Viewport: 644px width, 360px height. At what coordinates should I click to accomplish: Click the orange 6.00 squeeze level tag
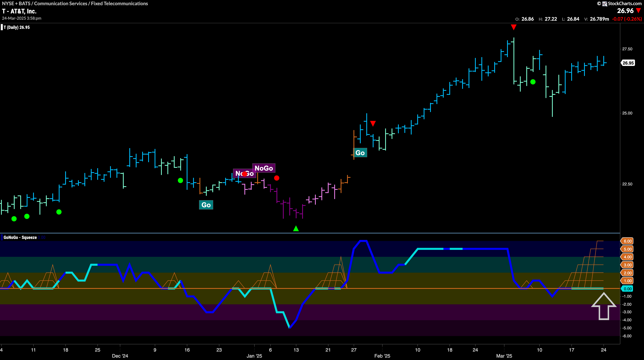[627, 241]
